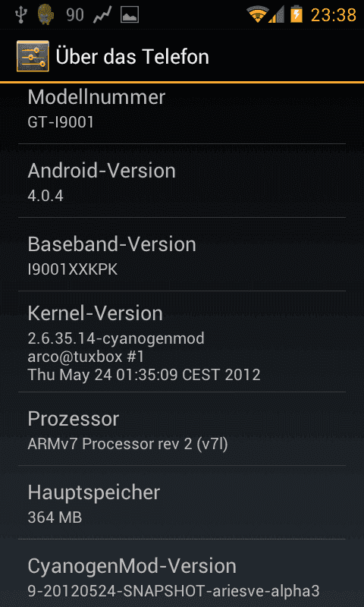Image resolution: width=364 pixels, height=607 pixels.
Task: Select the Modellnummer GT-I9001 entry
Action: 182,114
